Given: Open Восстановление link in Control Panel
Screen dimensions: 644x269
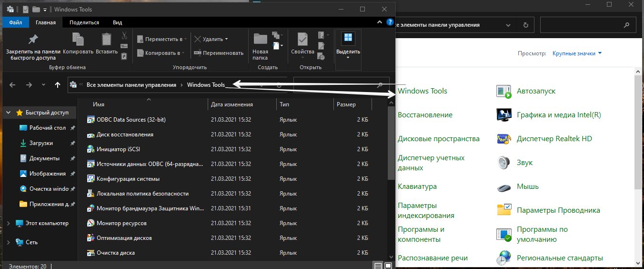Looking at the screenshot, I should click(425, 115).
